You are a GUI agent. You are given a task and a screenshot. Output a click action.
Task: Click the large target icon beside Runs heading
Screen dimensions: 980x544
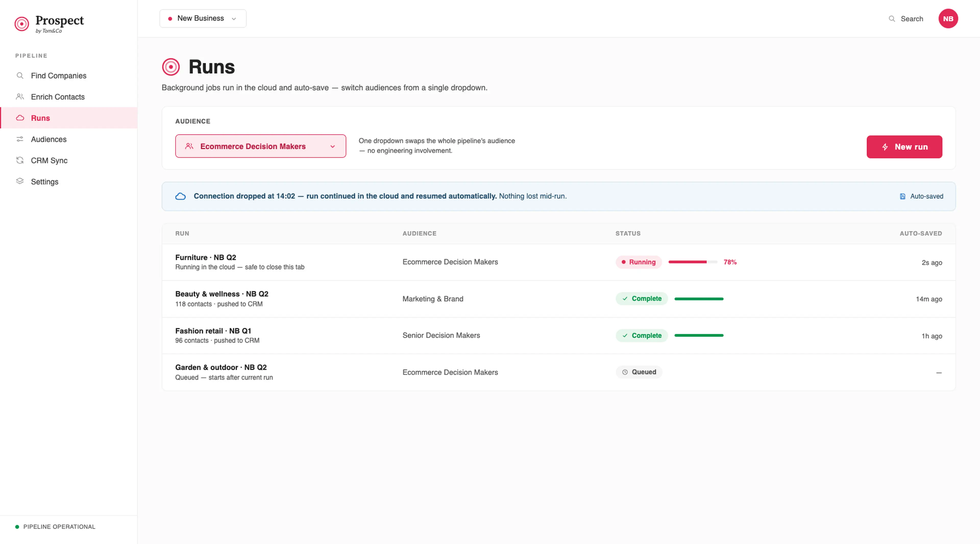[x=171, y=67]
